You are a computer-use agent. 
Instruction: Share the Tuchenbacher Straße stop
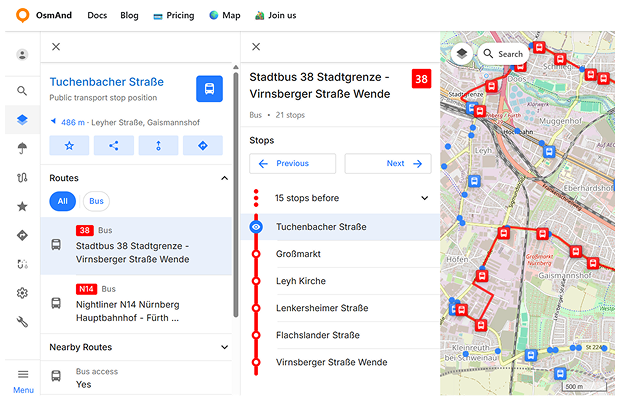[x=113, y=146]
